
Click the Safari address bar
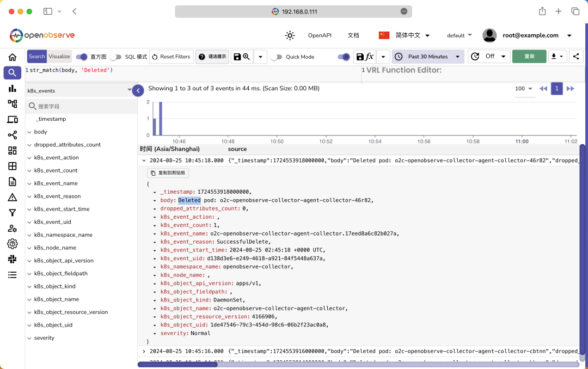point(293,11)
